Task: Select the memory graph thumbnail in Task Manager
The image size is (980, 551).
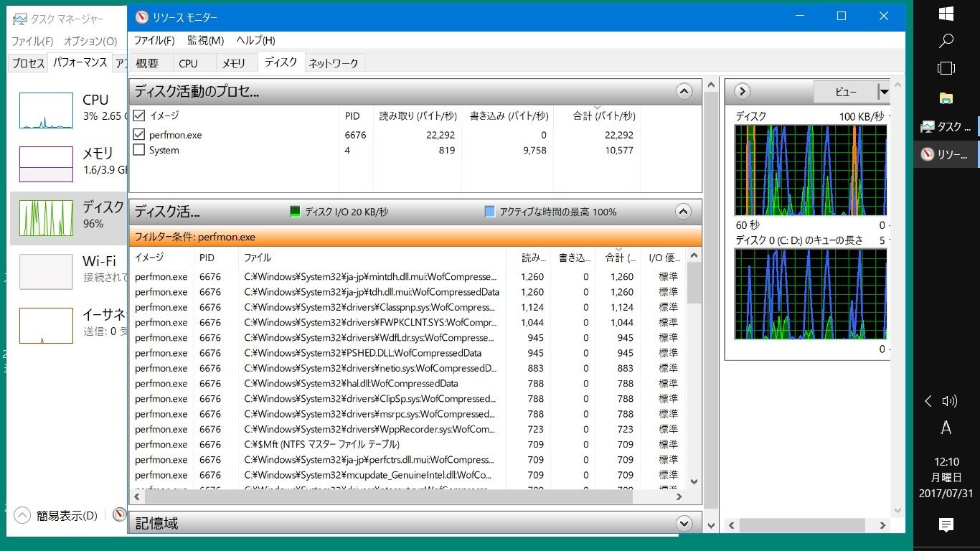Action: click(x=46, y=164)
